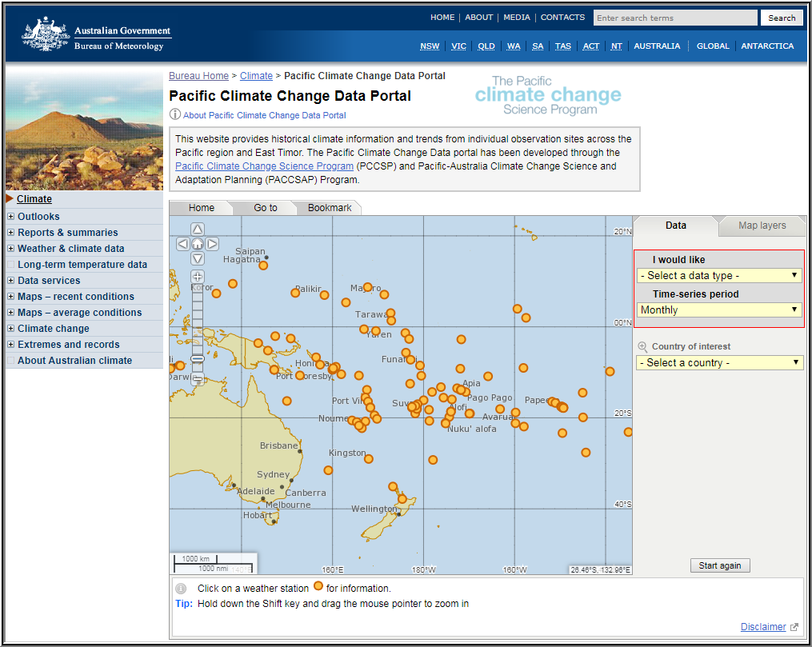812x647 pixels.
Task: Switch to the Map layers tab
Action: click(x=762, y=226)
